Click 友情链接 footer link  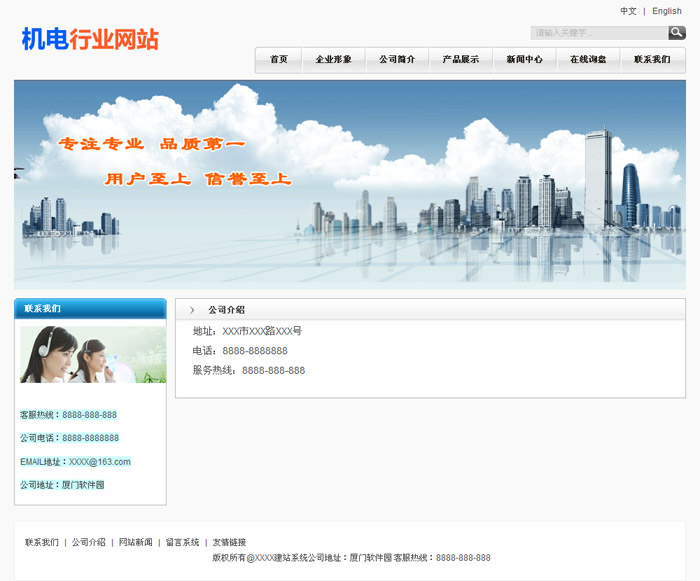coord(229,542)
